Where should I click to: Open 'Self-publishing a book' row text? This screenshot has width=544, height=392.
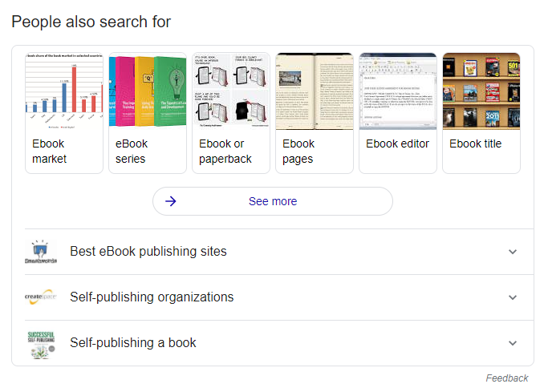[133, 343]
